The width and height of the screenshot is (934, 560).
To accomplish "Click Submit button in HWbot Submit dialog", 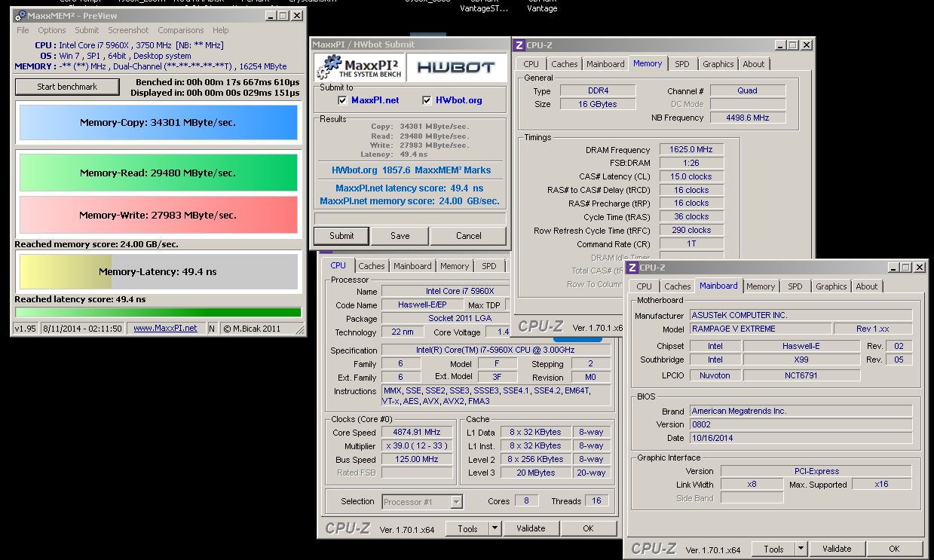I will (341, 236).
